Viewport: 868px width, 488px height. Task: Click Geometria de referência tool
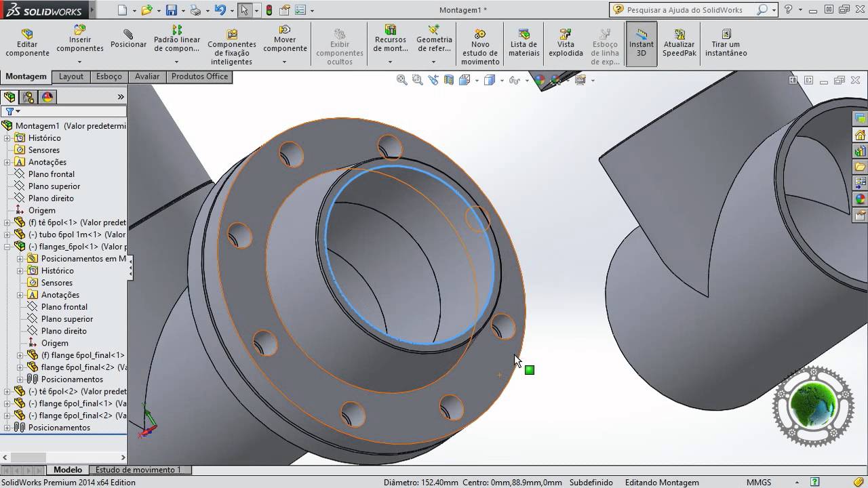coord(434,39)
